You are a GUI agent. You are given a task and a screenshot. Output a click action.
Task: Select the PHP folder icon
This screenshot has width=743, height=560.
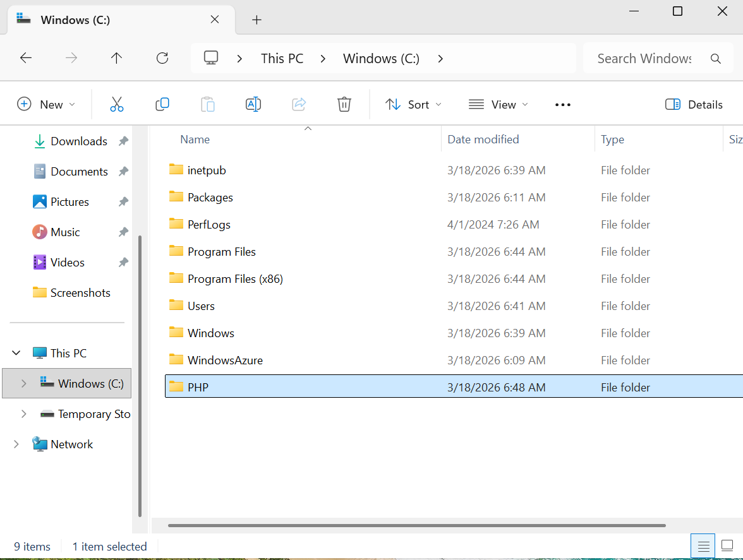[x=176, y=387]
